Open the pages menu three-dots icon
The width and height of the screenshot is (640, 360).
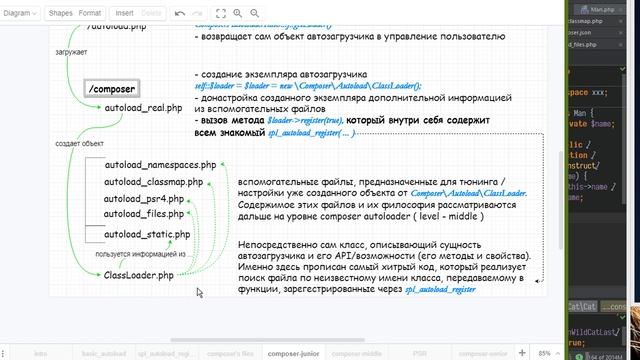click(x=3, y=353)
